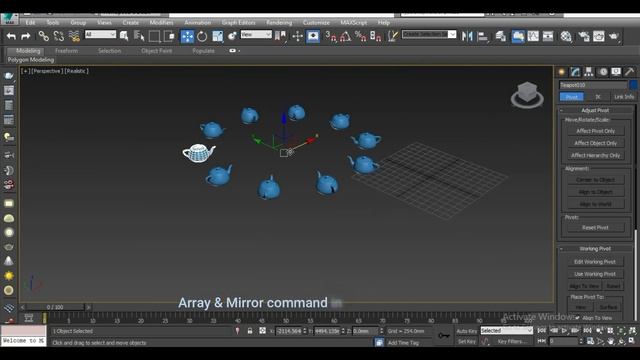Toggle the Align To View checkbox

[577, 318]
